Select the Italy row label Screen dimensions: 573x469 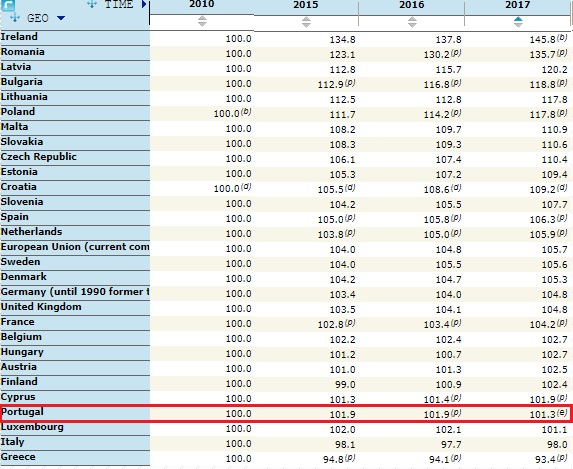tap(12, 442)
